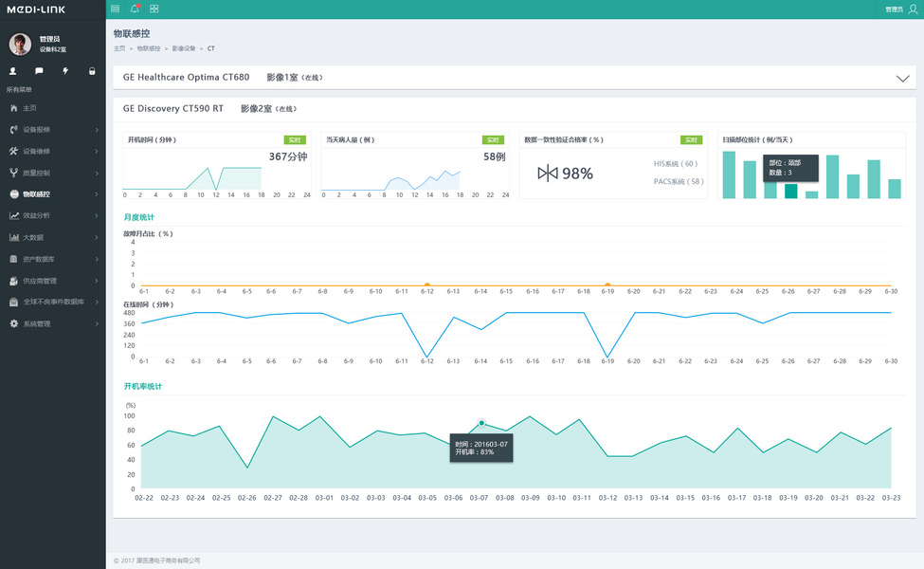The height and width of the screenshot is (569, 924).
Task: Expand the 效益分析 sidebar submenu arrow
Action: (97, 216)
